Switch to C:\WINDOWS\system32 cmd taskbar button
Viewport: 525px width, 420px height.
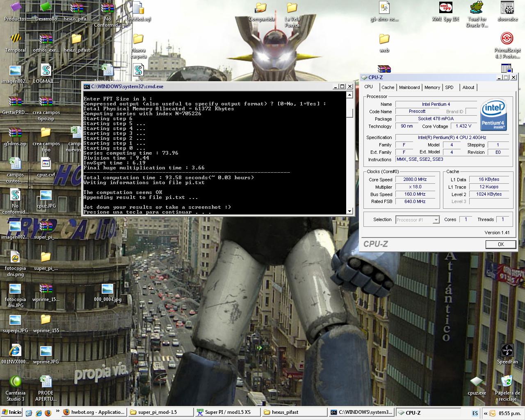click(361, 412)
